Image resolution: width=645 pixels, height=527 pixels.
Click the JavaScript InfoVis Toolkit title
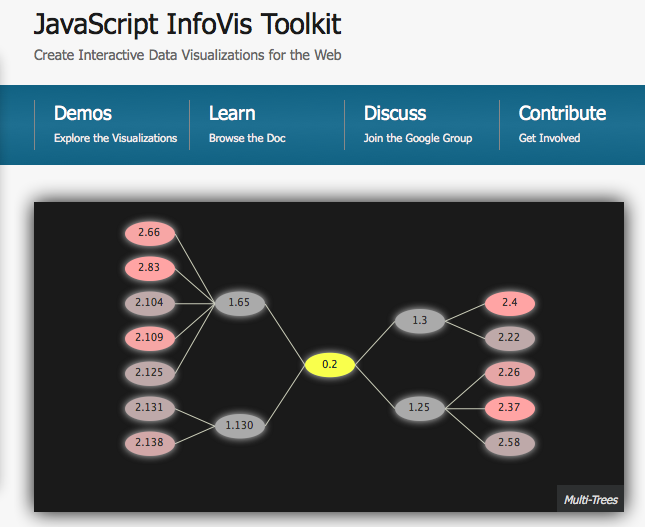click(187, 24)
